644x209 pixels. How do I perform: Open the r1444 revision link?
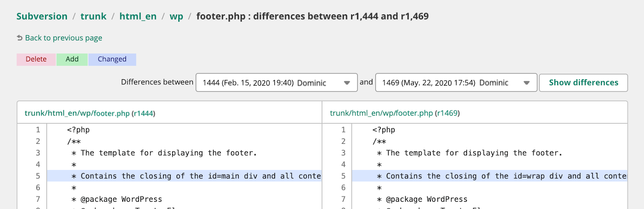click(x=143, y=113)
